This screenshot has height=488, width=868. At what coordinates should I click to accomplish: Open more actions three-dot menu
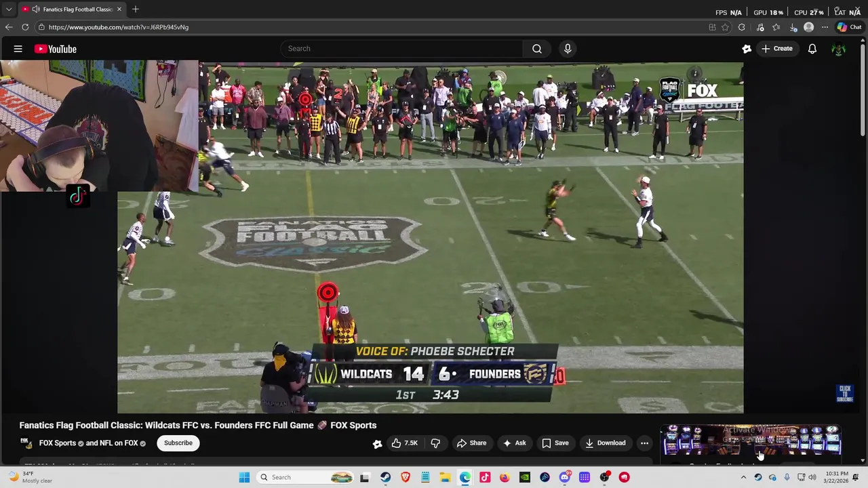point(645,443)
